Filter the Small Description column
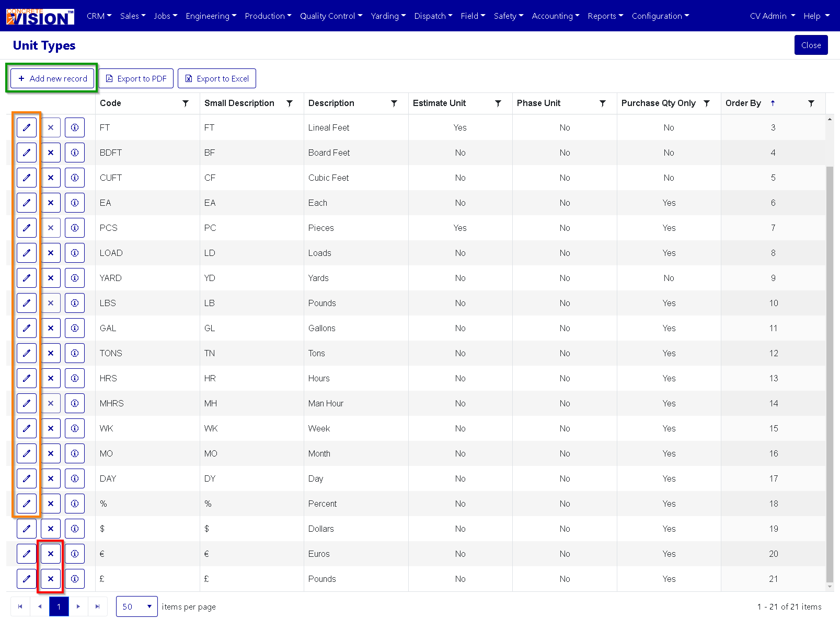Viewport: 840px width, 631px height. [x=290, y=103]
